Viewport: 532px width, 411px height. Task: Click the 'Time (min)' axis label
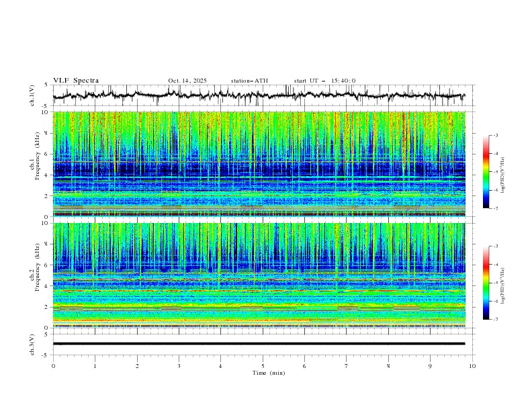pos(269,373)
